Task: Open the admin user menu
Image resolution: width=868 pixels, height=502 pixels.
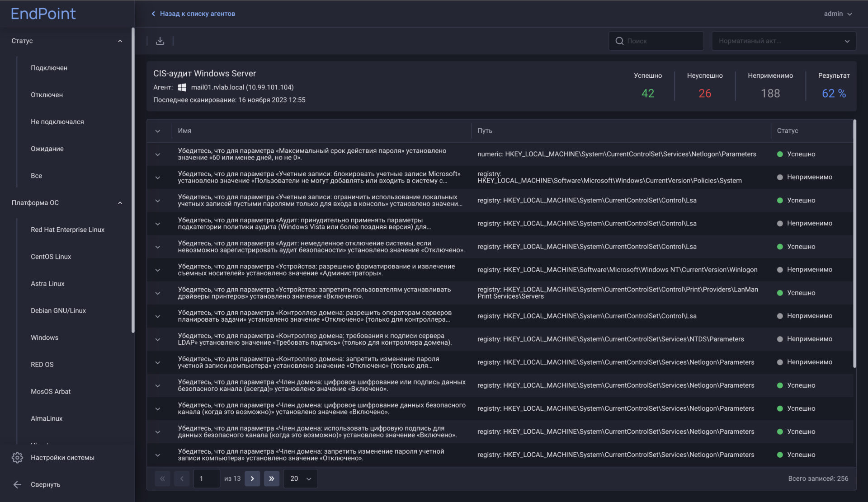Action: [838, 14]
